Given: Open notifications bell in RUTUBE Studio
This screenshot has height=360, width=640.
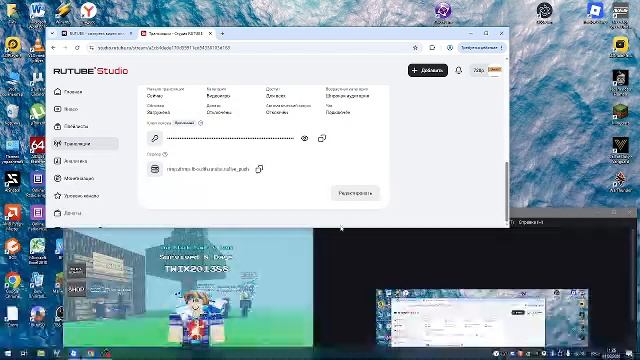Looking at the screenshot, I should click(x=458, y=70).
